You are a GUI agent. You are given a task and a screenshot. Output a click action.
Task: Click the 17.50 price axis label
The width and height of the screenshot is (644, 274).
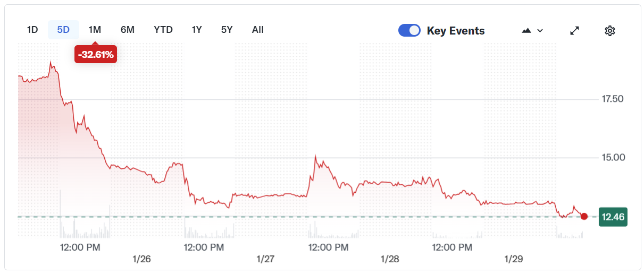tap(611, 99)
